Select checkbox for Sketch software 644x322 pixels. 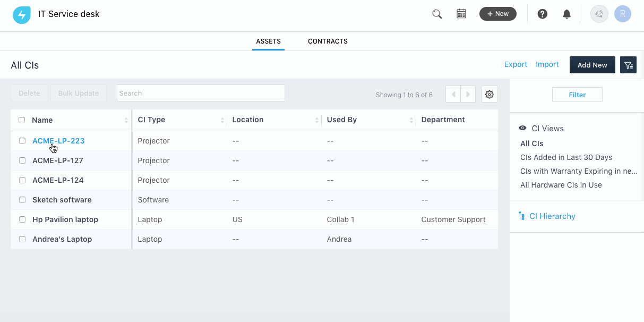(22, 200)
